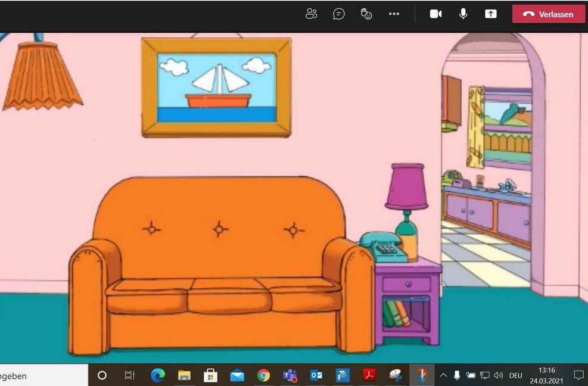Launch Microsoft Edge from the taskbar
Image resolution: width=588 pixels, height=386 pixels.
click(158, 375)
